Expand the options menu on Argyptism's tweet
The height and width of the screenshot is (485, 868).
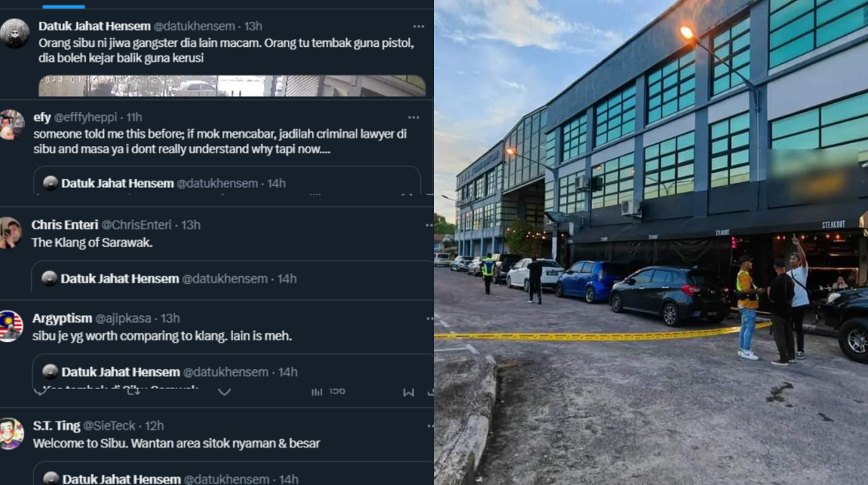pos(429,318)
